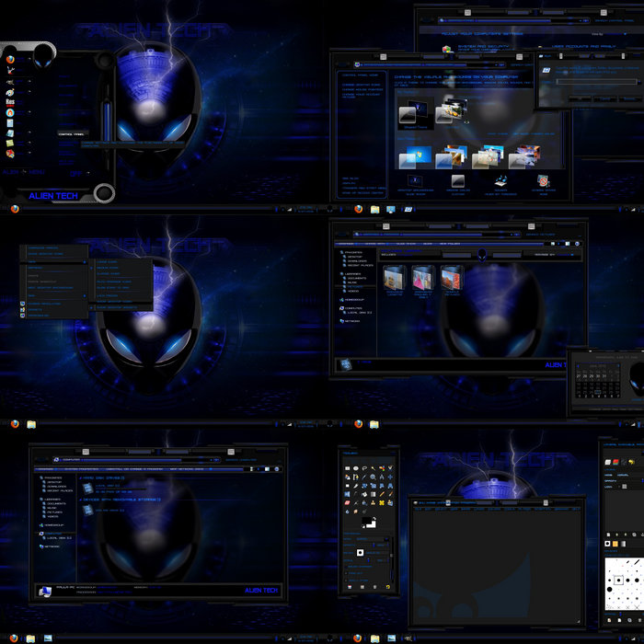Click Help icon in Pictures library toolbar
The height and width of the screenshot is (644, 644).
(577, 244)
